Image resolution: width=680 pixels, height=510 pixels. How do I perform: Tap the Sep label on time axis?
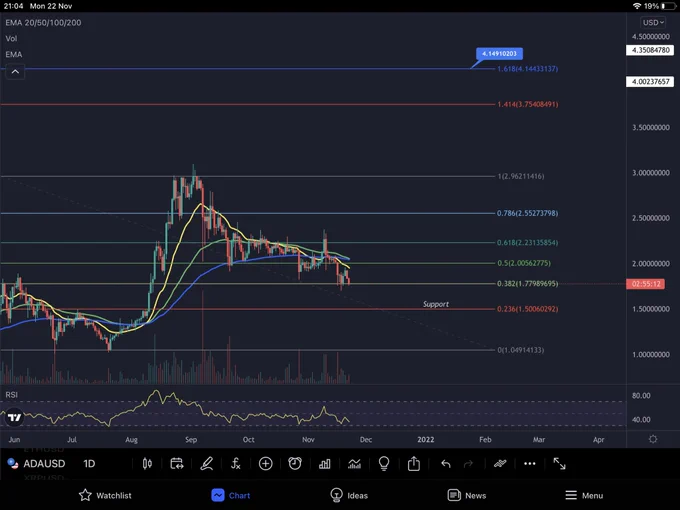click(x=191, y=439)
